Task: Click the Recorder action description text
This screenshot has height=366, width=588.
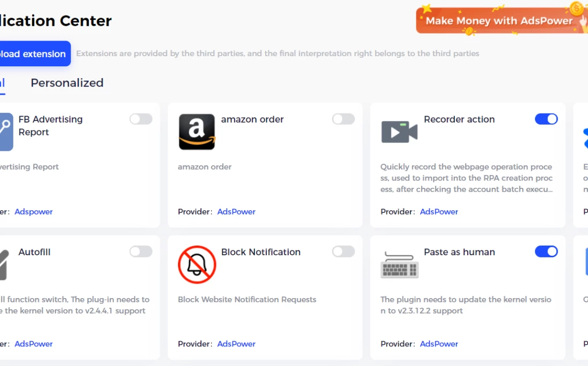Action: click(x=466, y=178)
